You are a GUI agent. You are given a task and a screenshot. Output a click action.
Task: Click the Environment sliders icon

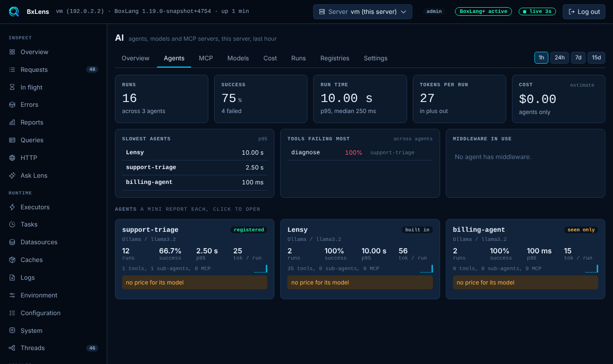click(12, 295)
